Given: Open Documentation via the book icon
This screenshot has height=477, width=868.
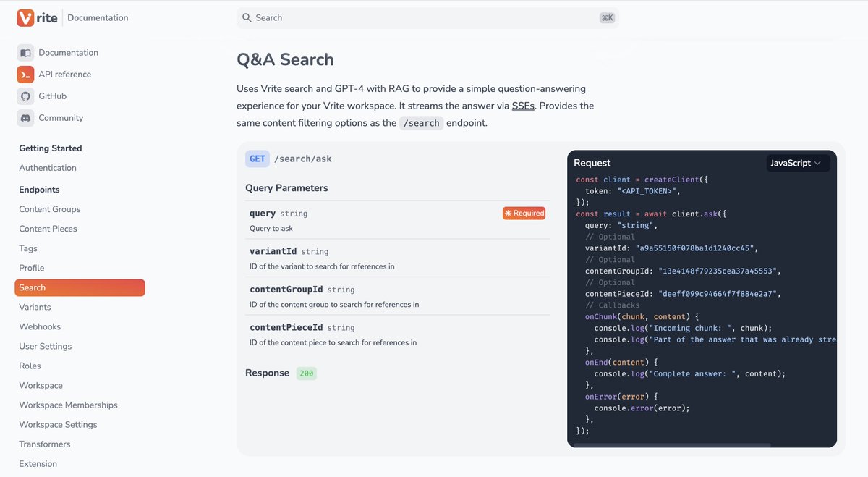Looking at the screenshot, I should [27, 52].
